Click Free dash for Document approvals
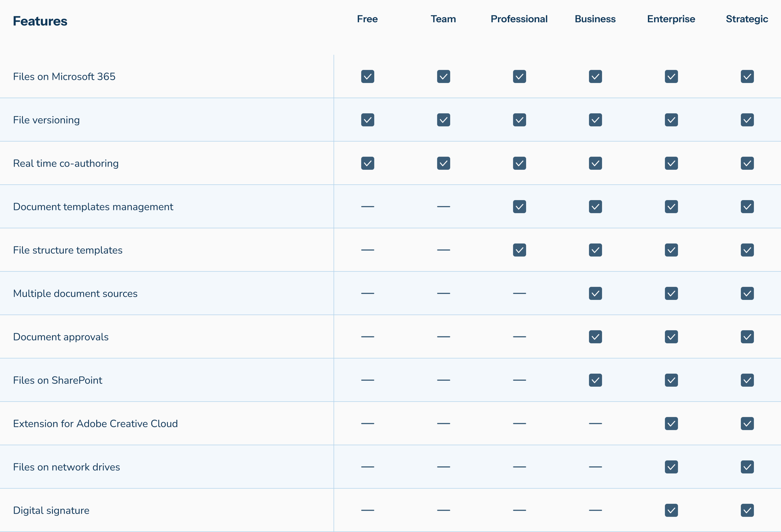781x532 pixels. click(x=368, y=337)
